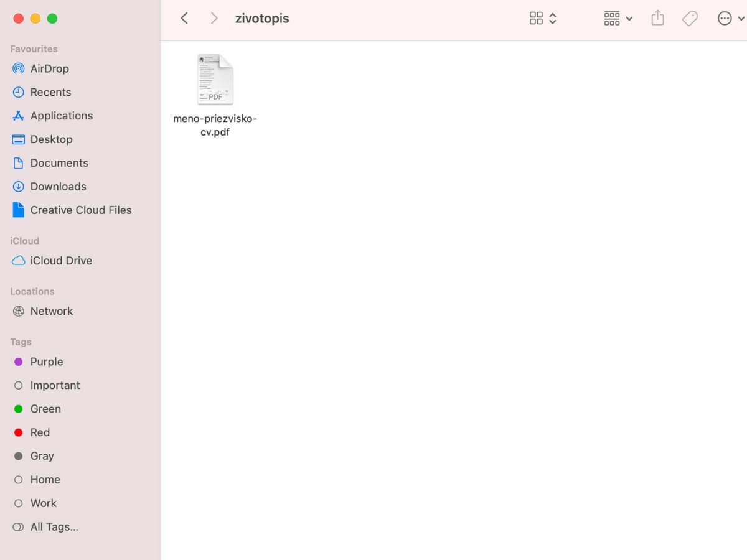Select the meno-priezvisko-cv.pdf thumbnail
Viewport: 747px width, 560px height.
coord(215,79)
